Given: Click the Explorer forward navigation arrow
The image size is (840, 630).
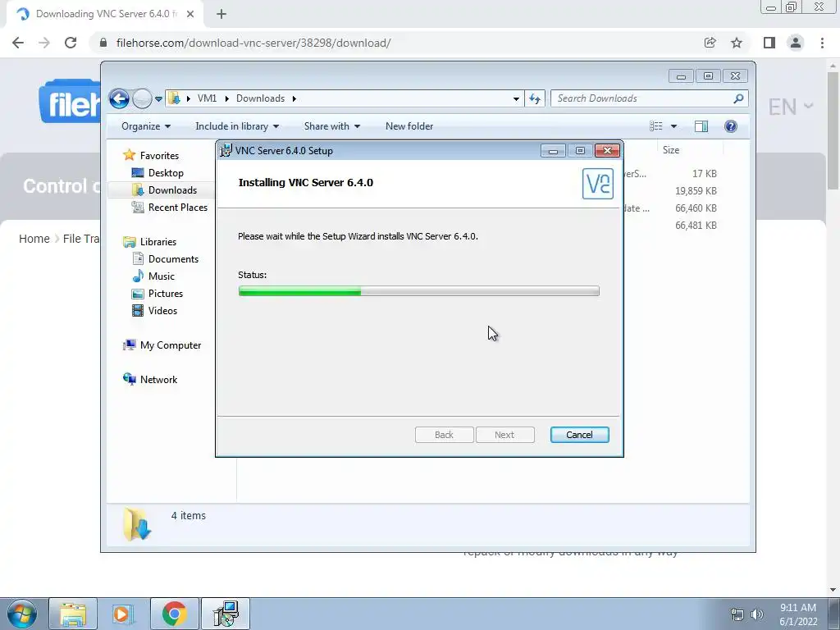Looking at the screenshot, I should coord(142,98).
